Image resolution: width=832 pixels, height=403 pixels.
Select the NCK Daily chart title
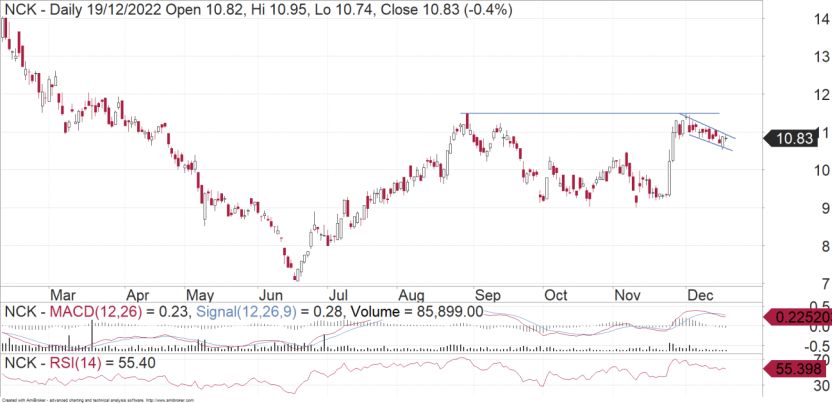click(x=258, y=10)
